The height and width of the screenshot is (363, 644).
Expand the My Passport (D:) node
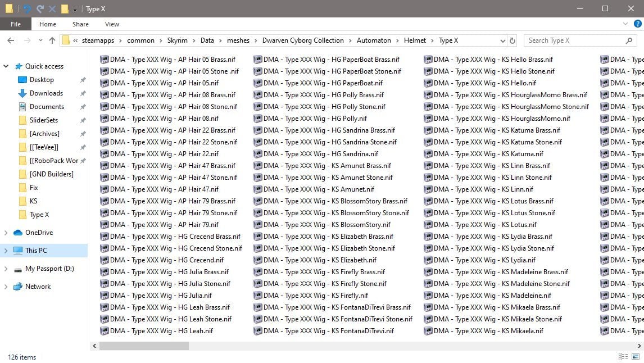[6, 269]
